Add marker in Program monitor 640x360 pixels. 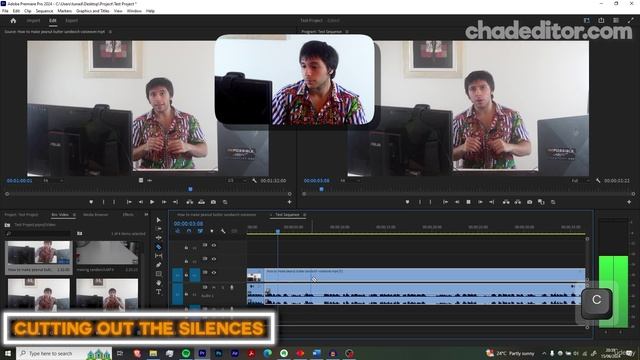407,202
